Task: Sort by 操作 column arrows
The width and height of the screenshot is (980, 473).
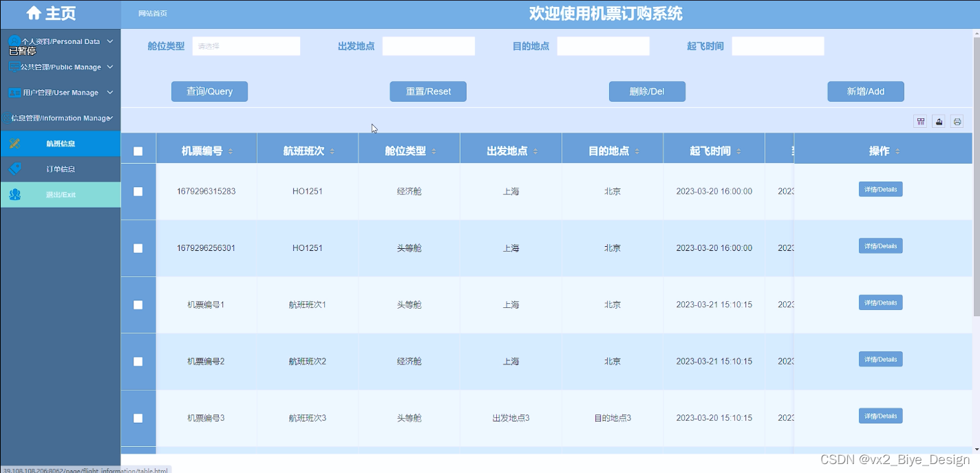Action: [x=897, y=151]
